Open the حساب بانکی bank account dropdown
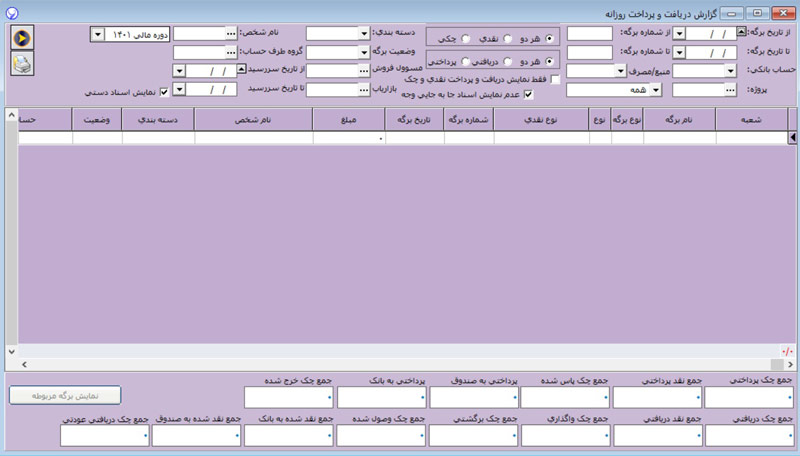 (x=731, y=71)
